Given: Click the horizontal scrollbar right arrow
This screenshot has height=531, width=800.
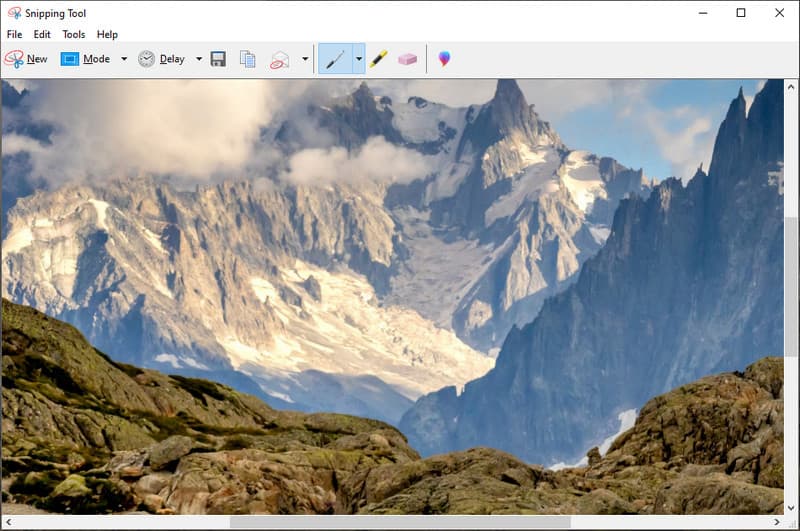Looking at the screenshot, I should pyautogui.click(x=777, y=522).
